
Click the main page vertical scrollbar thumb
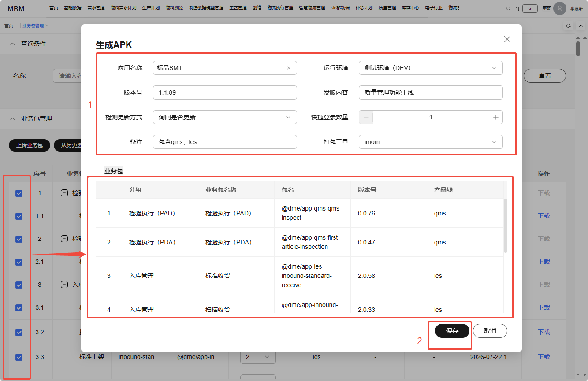pyautogui.click(x=578, y=49)
